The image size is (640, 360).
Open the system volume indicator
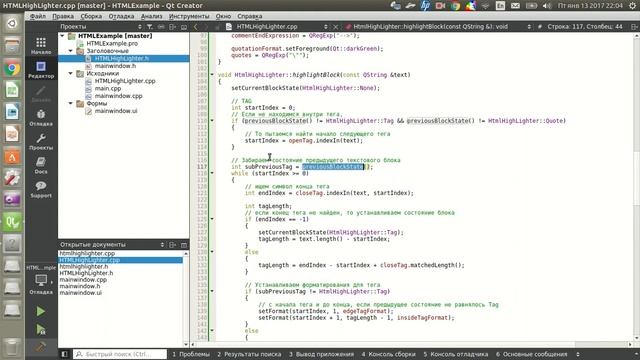(547, 6)
